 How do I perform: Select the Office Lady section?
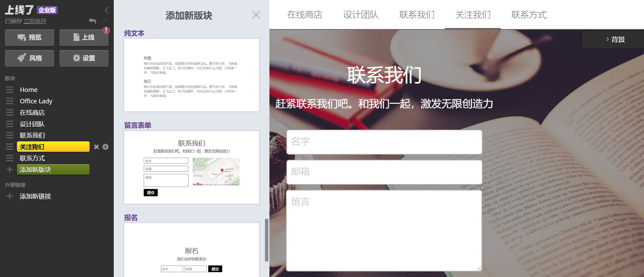(x=36, y=101)
